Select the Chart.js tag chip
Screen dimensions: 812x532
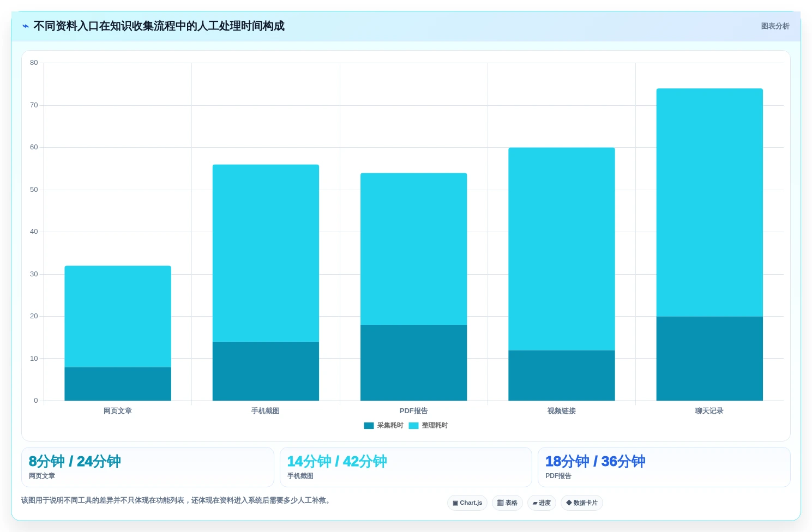pyautogui.click(x=467, y=503)
